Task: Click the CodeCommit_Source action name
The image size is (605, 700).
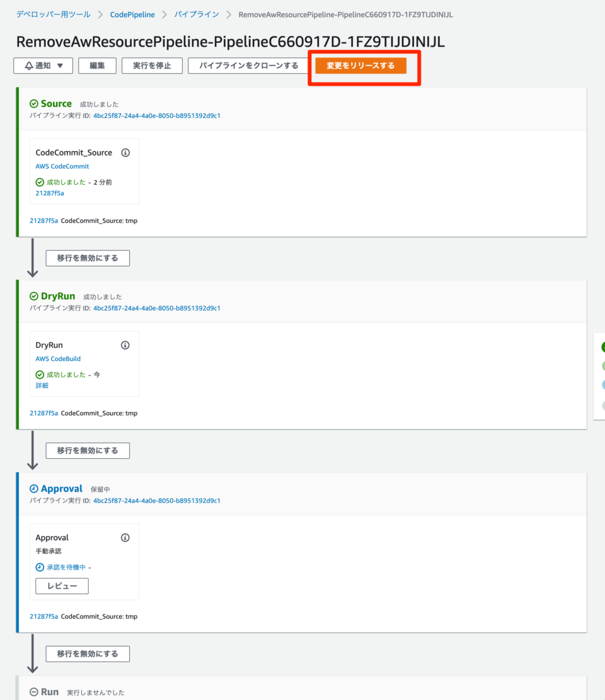Action: point(74,152)
